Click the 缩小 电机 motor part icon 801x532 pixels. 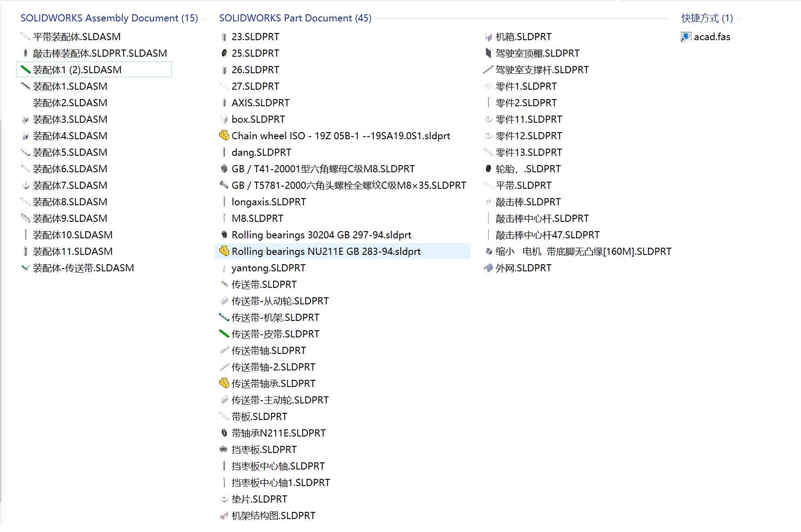point(488,251)
